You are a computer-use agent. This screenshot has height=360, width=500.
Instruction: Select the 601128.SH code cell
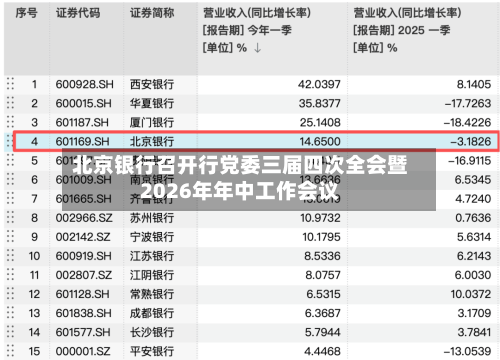[x=82, y=294]
